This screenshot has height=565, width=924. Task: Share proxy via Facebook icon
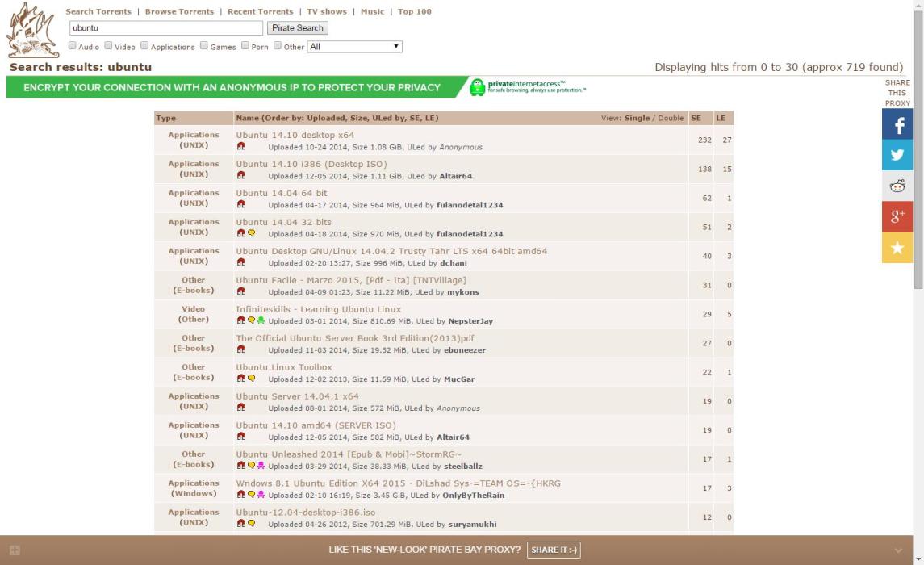tap(897, 124)
